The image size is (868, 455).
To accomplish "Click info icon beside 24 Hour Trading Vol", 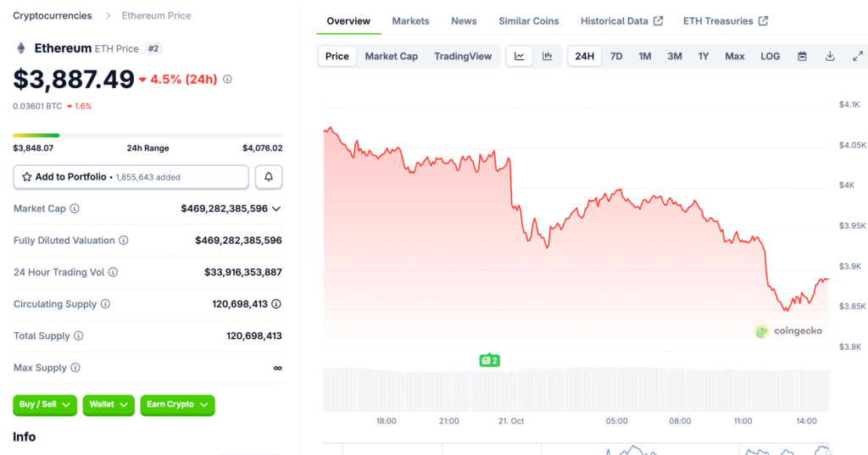I will [x=113, y=272].
